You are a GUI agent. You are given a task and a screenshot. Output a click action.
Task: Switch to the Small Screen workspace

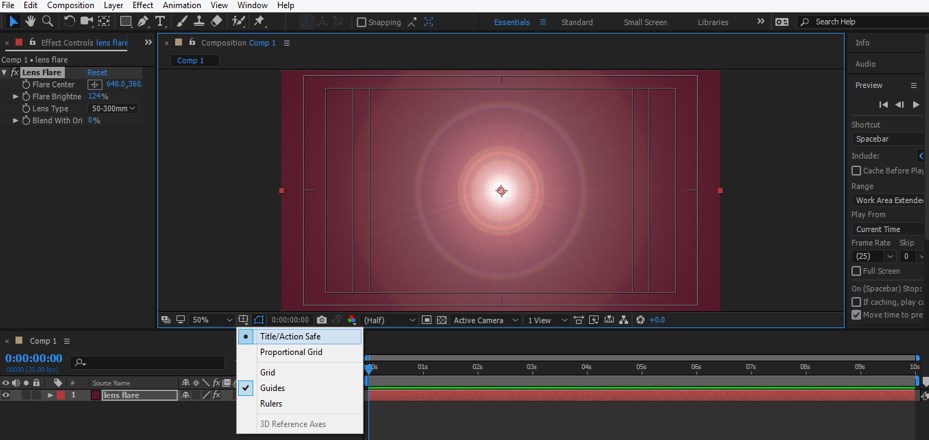pyautogui.click(x=645, y=22)
